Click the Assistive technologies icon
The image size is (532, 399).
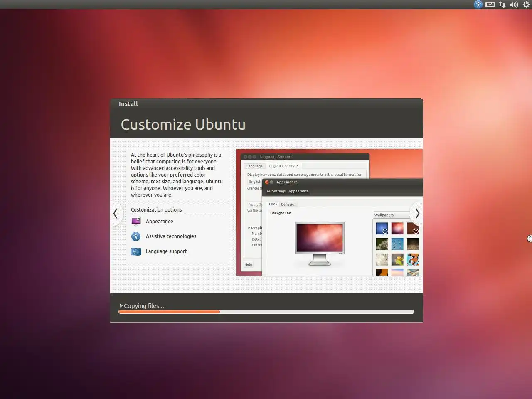[136, 236]
